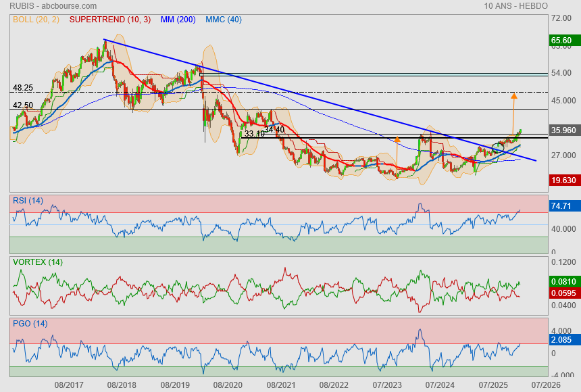Image resolution: width=581 pixels, height=392 pixels.
Task: Click the red 0.0595 Vortex value tag
Action: point(563,293)
